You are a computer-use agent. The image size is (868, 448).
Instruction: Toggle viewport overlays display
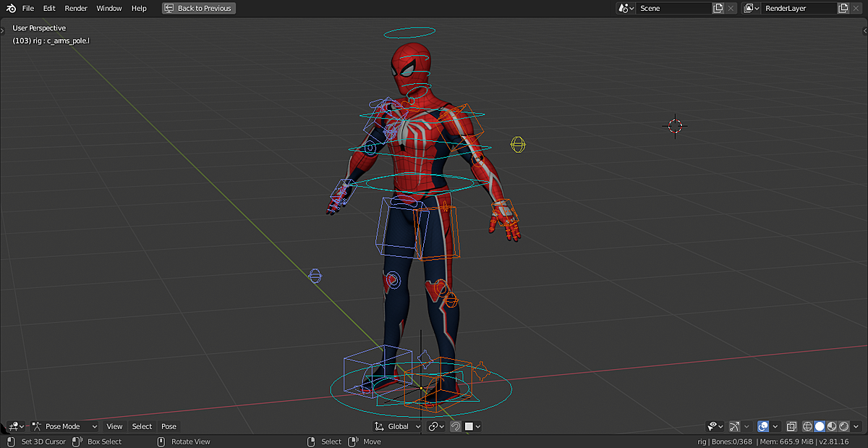(765, 426)
